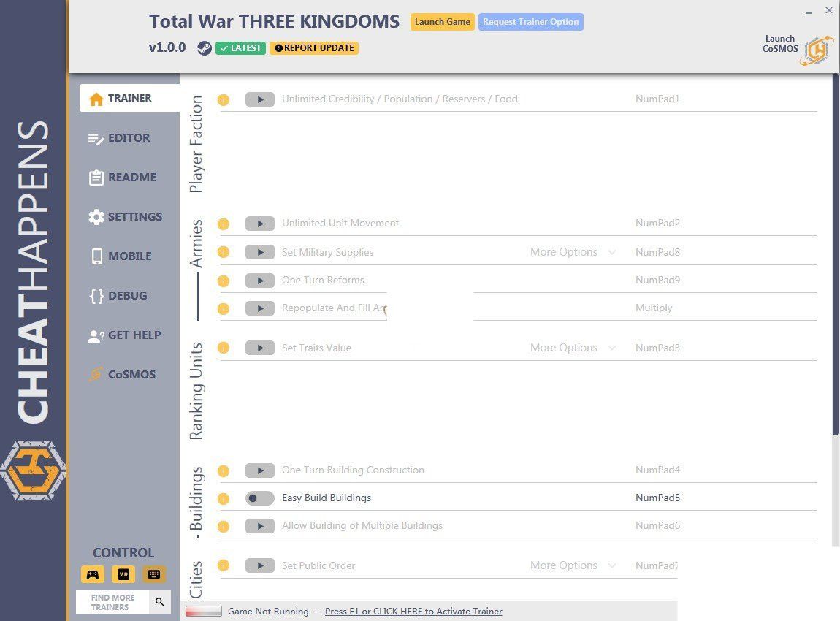The height and width of the screenshot is (621, 840).
Task: Click info icon for Set Traits Value
Action: coord(224,348)
